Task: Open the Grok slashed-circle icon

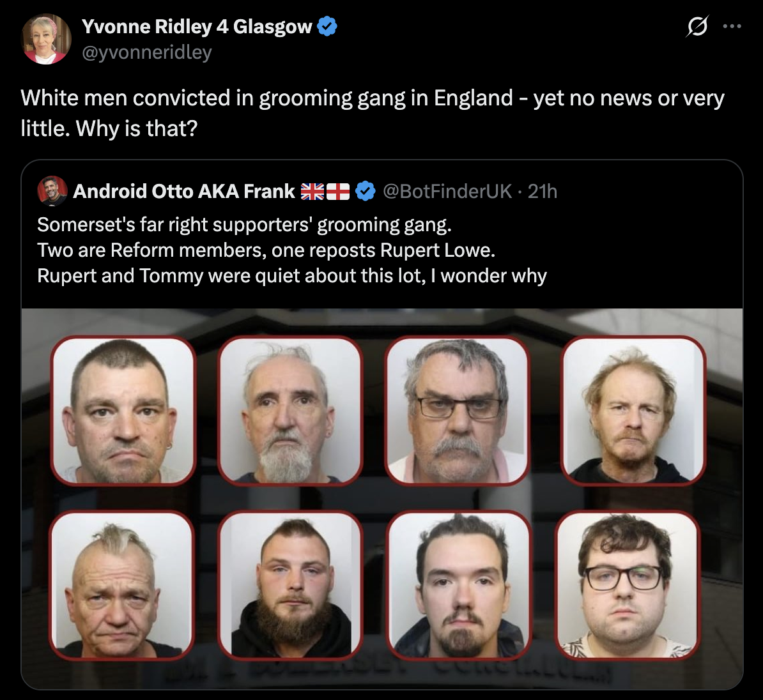Action: tap(697, 26)
